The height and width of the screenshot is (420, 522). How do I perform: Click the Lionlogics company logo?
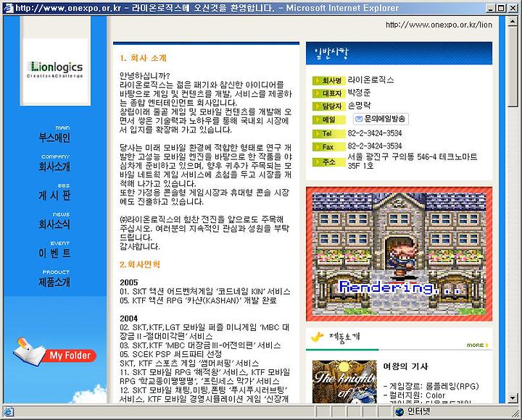[x=55, y=70]
